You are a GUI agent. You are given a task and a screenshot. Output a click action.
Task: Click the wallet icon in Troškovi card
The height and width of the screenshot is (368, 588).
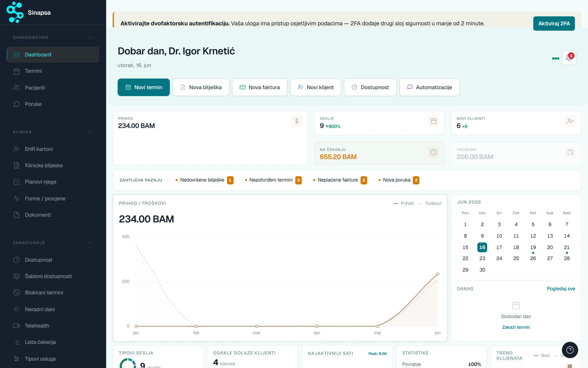tap(570, 152)
